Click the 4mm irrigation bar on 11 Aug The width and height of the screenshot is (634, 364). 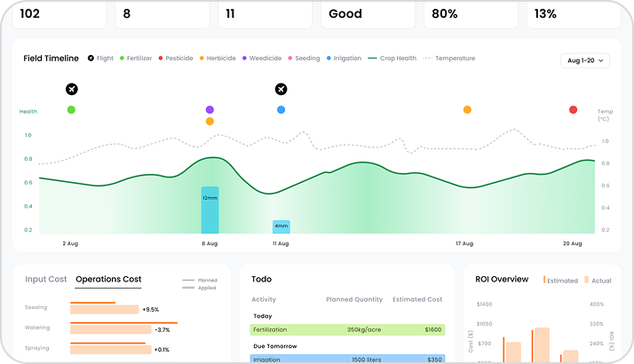click(x=281, y=227)
